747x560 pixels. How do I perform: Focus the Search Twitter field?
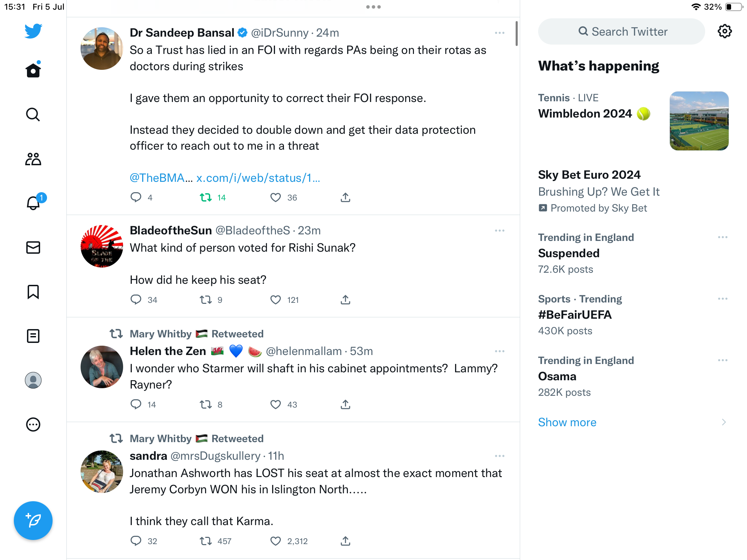(x=621, y=31)
